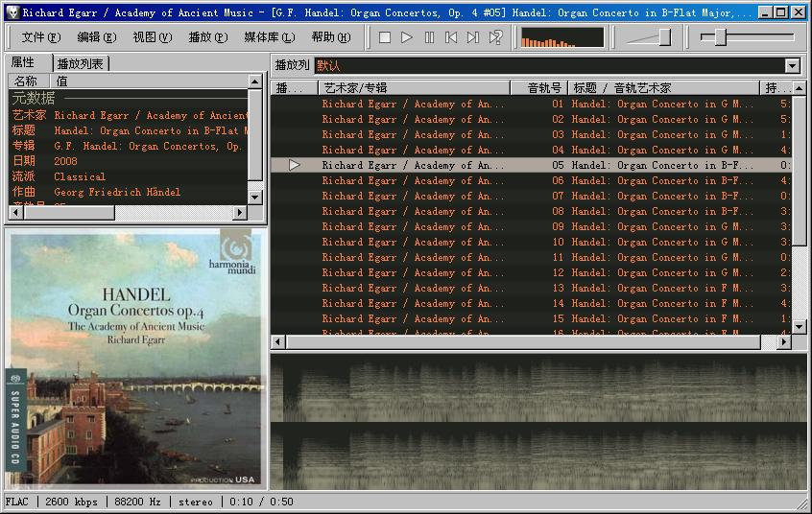
Task: Open the 媒体库 menu
Action: 270,37
